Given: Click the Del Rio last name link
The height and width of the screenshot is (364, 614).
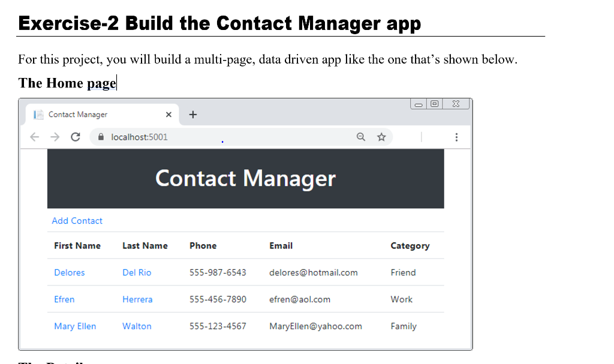Looking at the screenshot, I should coord(137,272).
